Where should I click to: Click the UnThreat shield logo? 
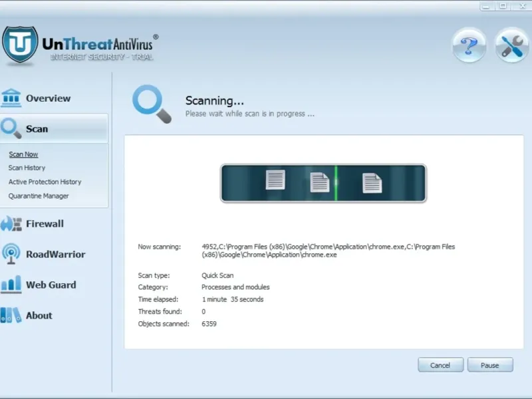[20, 44]
